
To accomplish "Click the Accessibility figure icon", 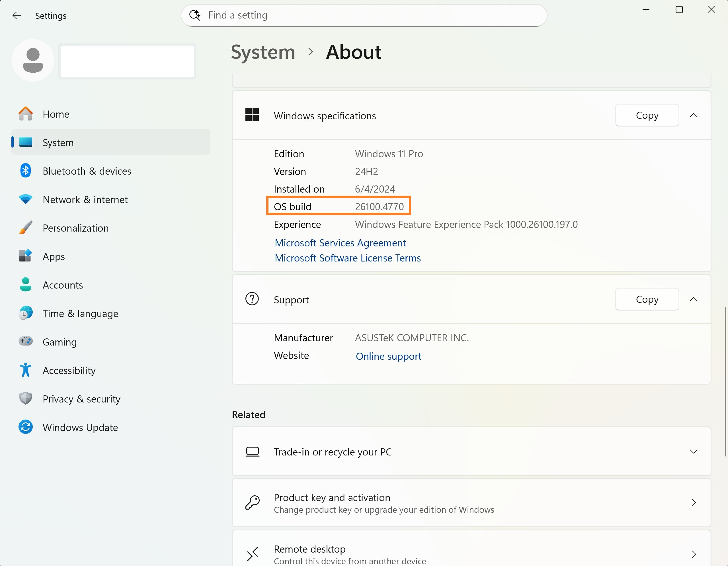I will point(26,370).
